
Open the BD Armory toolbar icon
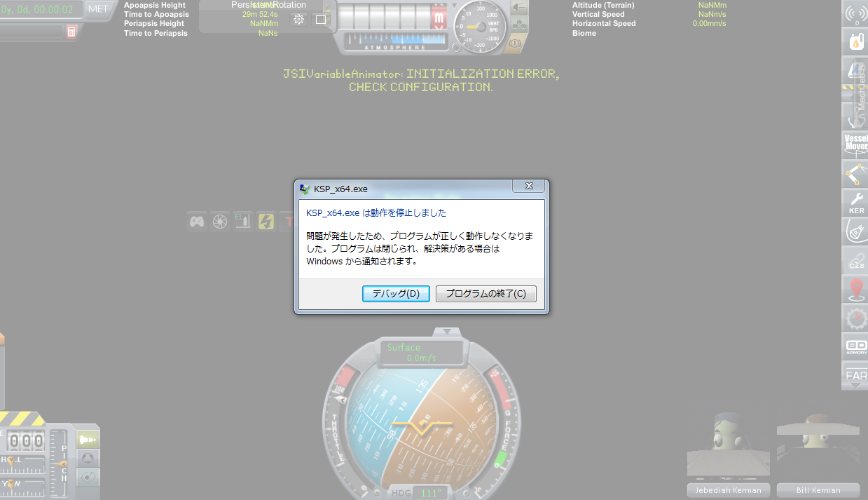tap(855, 346)
